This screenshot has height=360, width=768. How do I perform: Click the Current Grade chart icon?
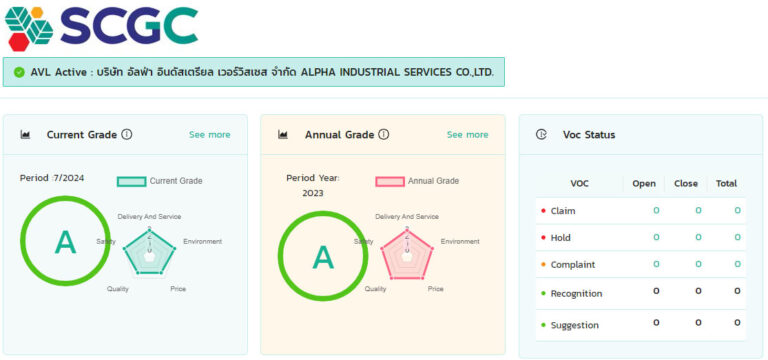pos(25,135)
